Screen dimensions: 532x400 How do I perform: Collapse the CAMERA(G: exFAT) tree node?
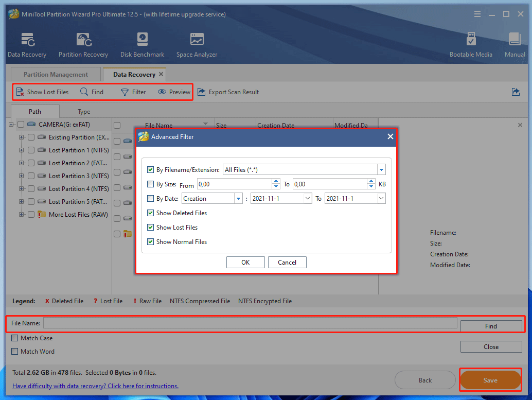pos(11,124)
